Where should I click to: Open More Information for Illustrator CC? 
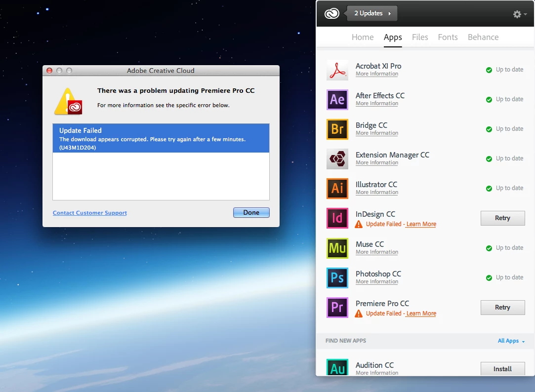pyautogui.click(x=377, y=192)
